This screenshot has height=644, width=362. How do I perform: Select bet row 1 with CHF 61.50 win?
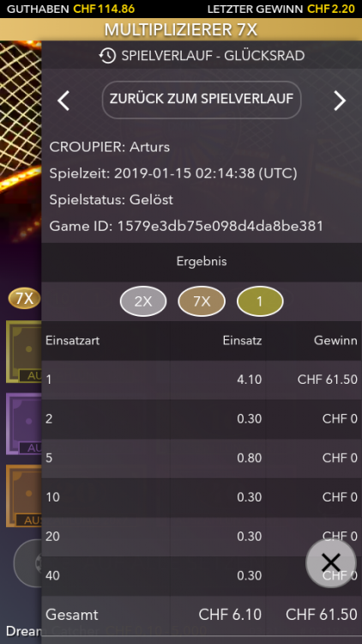coord(202,380)
